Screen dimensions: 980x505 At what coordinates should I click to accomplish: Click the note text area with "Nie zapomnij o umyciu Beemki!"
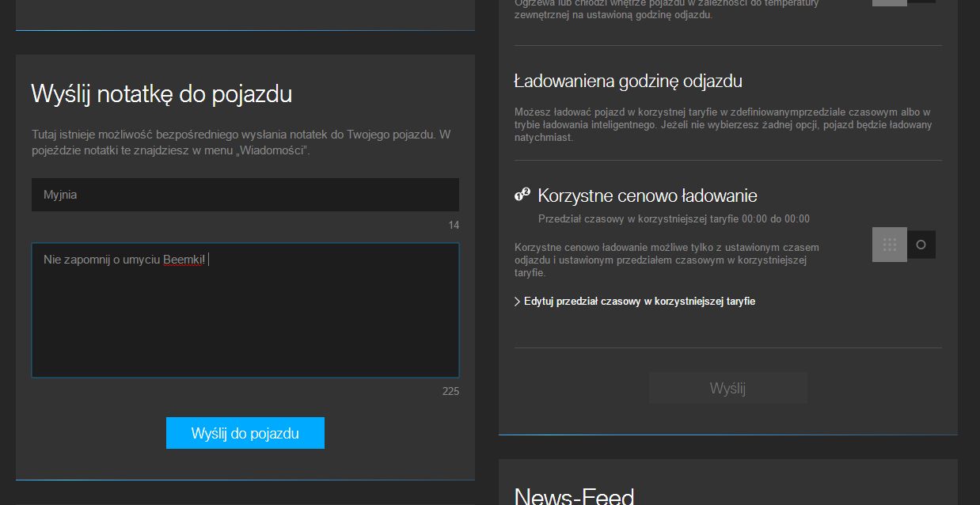pos(245,310)
